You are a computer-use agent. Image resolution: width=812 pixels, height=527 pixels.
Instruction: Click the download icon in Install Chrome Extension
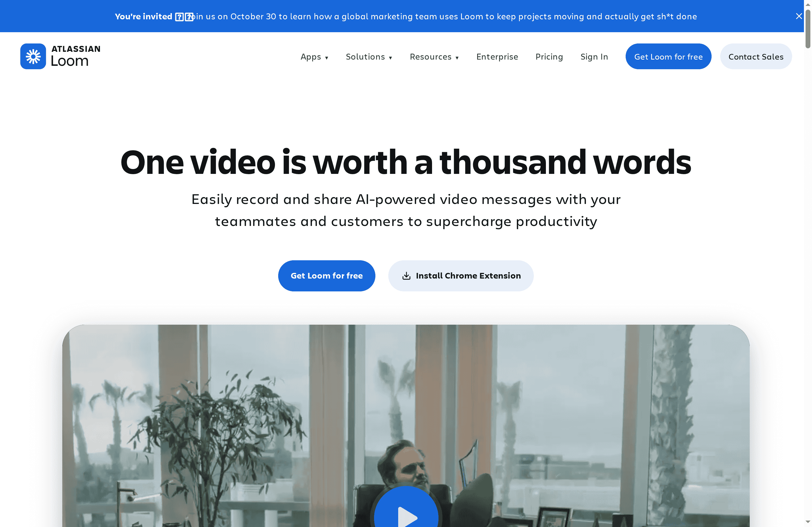tap(407, 276)
